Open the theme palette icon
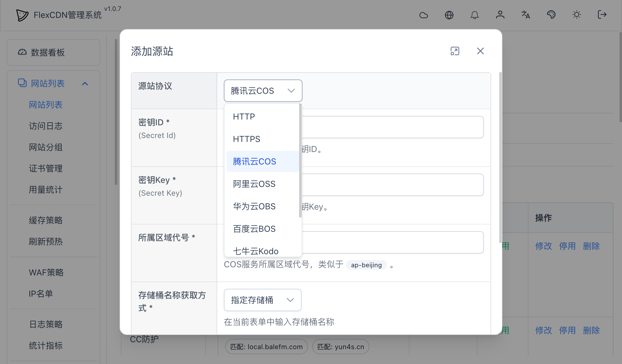The width and height of the screenshot is (622, 364). click(551, 15)
